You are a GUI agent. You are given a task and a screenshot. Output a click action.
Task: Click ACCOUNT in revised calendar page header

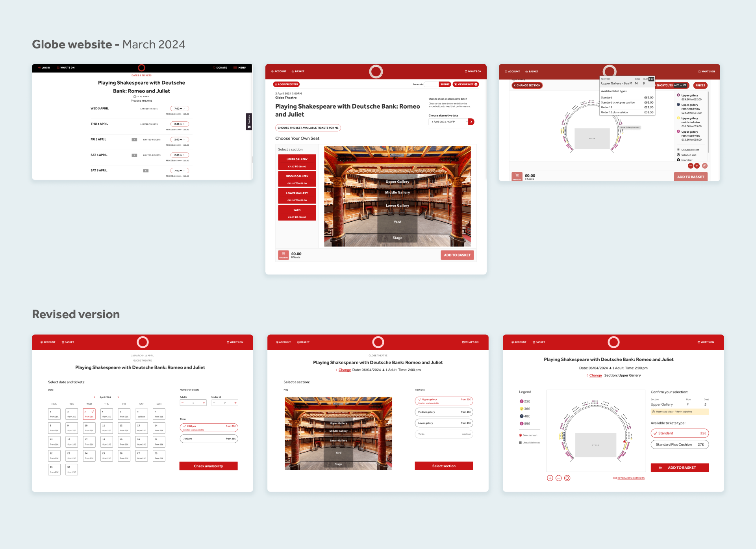tap(48, 342)
